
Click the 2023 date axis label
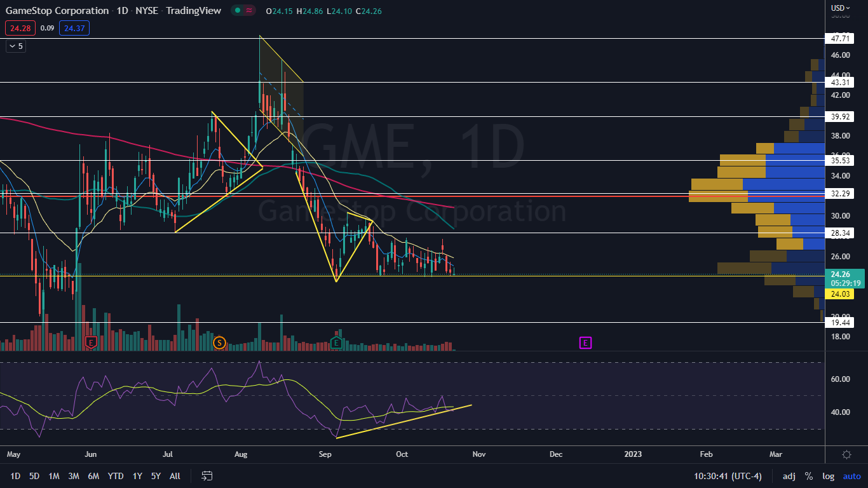633,455
